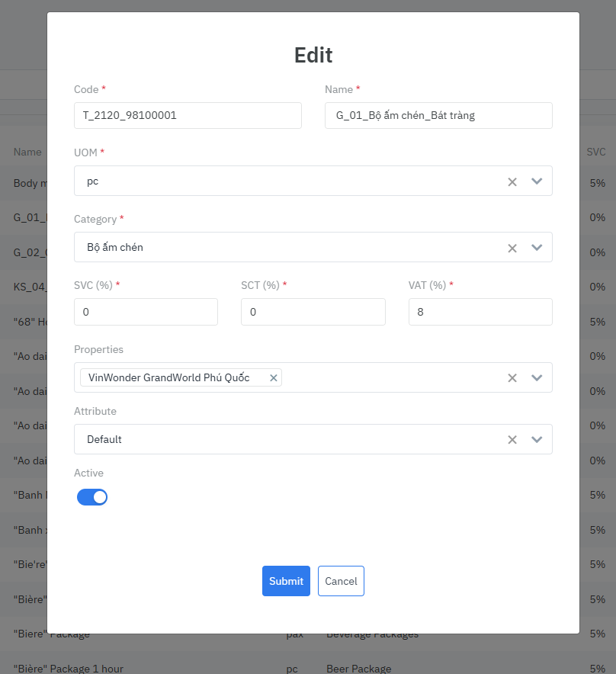Image resolution: width=616 pixels, height=674 pixels.
Task: Expand the Properties dropdown chevron
Action: pos(537,377)
